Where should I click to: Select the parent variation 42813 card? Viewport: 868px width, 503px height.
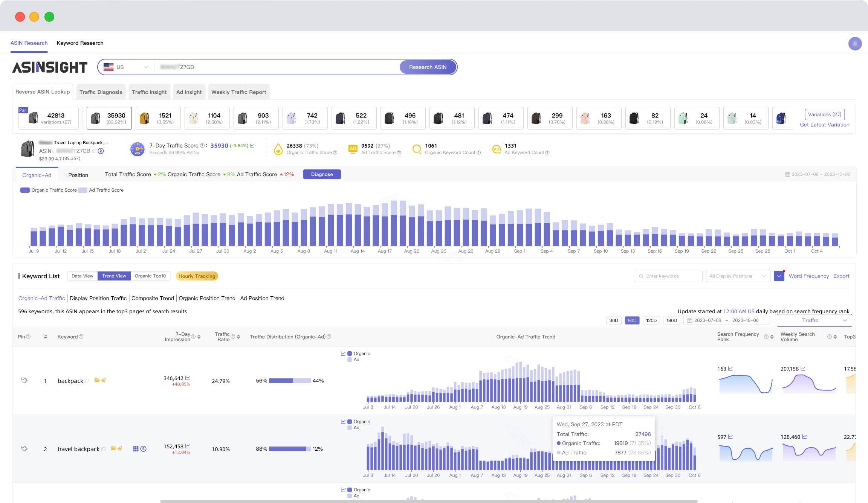[x=49, y=118]
